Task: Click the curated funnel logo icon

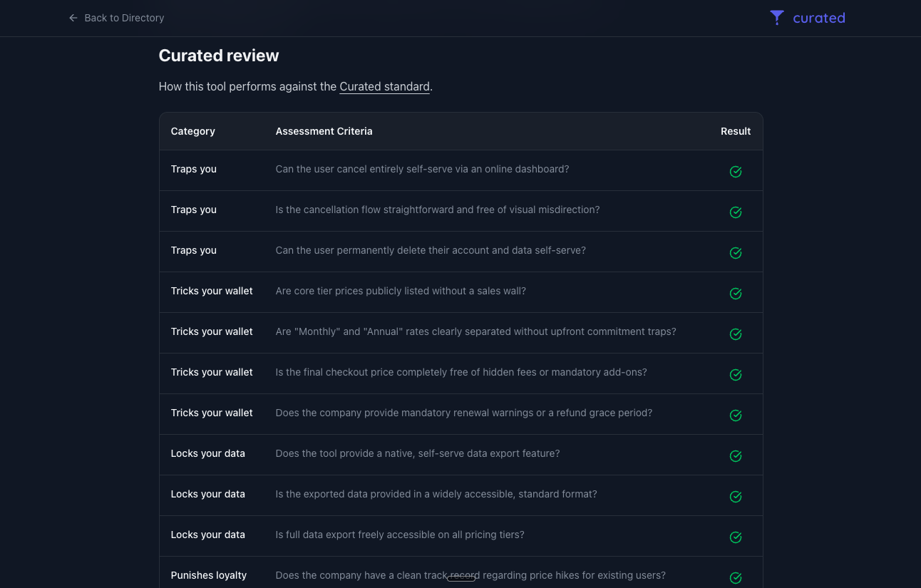Action: 777,18
